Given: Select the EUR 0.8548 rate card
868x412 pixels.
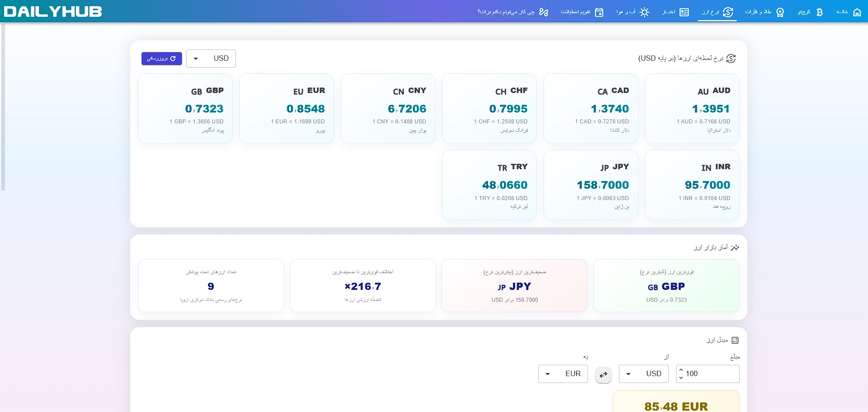Looking at the screenshot, I should click(287, 108).
